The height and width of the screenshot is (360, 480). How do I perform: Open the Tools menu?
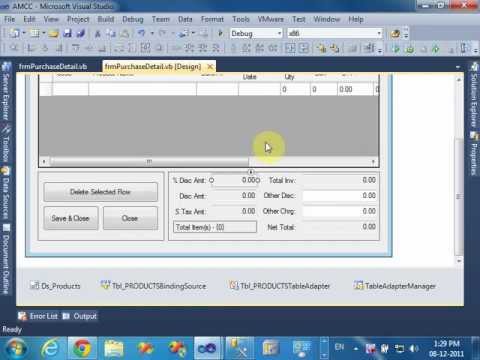coord(241,19)
